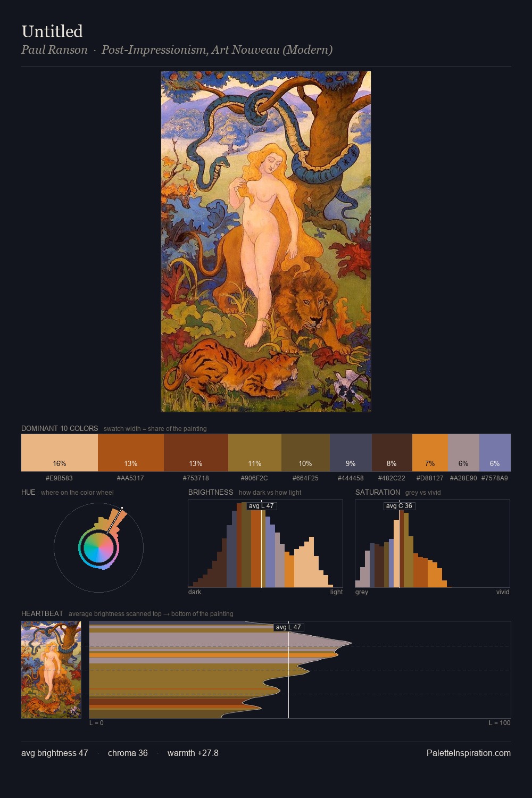Click the hex code #482C22 label
Viewport: 532px width, 798px height.
[392, 478]
